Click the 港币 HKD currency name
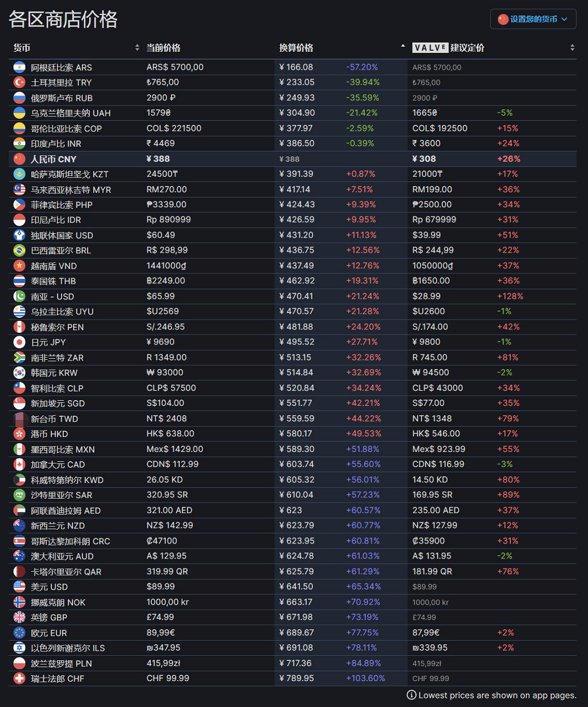 pos(49,434)
